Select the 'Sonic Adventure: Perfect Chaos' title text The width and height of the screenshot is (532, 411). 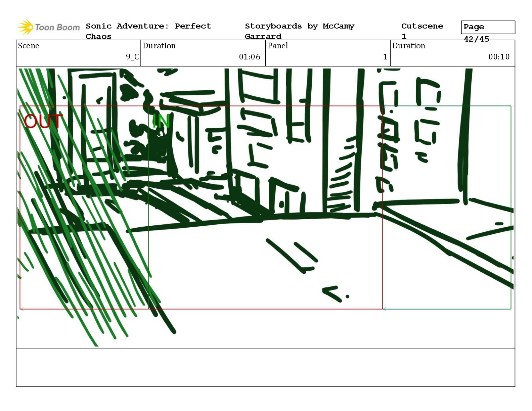click(148, 31)
